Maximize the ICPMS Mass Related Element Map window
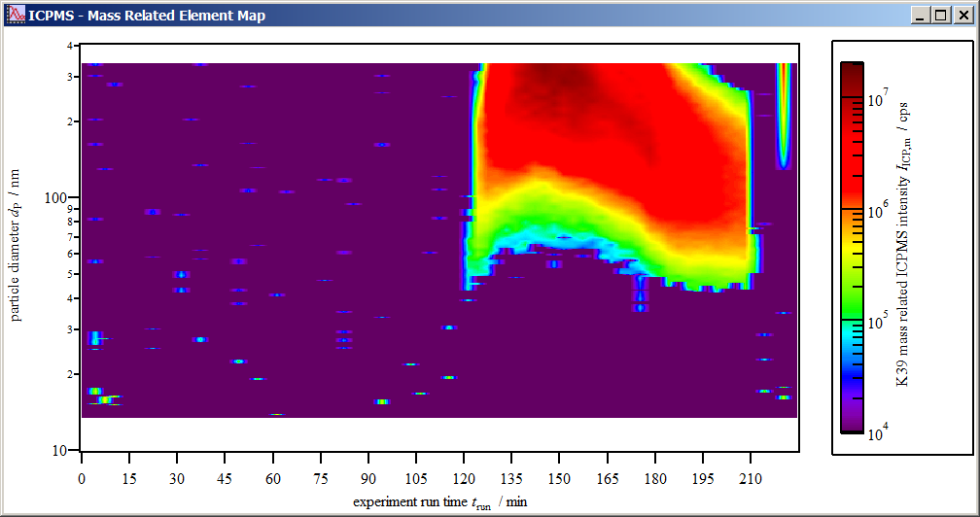 pos(941,16)
